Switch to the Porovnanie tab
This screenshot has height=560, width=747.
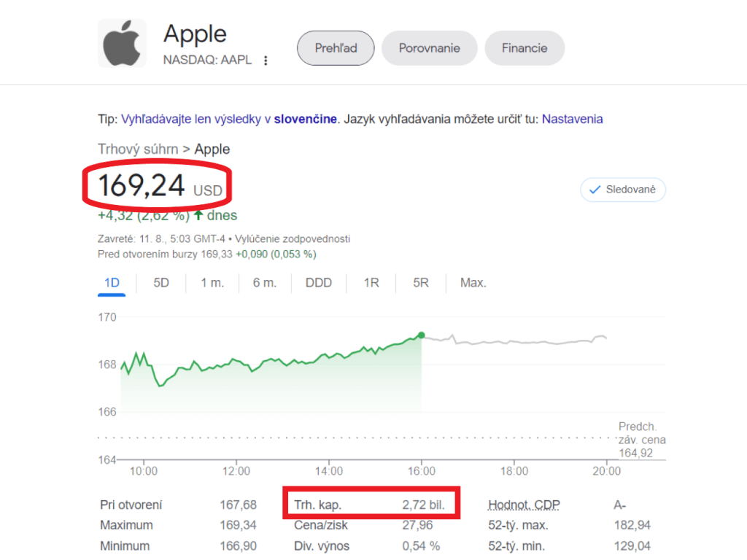pyautogui.click(x=429, y=48)
